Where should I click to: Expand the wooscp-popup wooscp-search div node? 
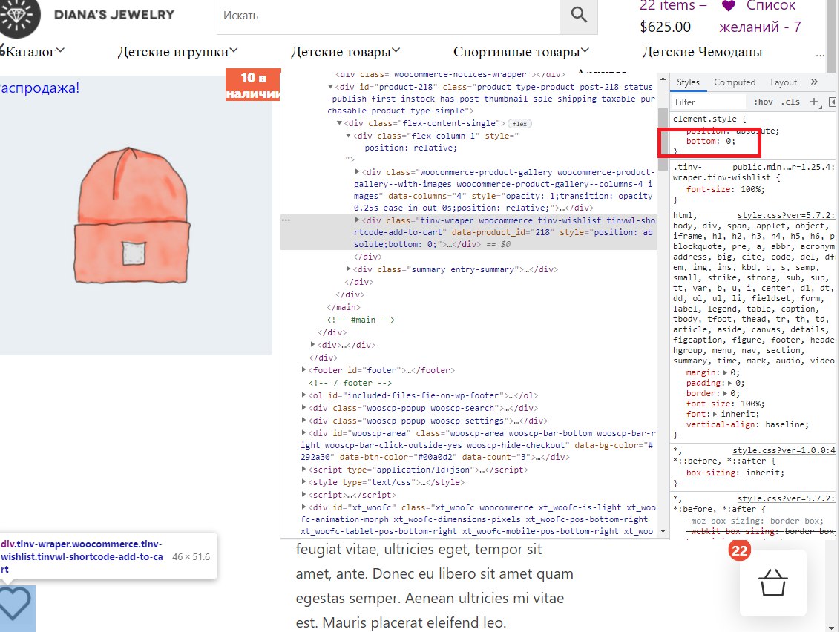click(x=303, y=407)
